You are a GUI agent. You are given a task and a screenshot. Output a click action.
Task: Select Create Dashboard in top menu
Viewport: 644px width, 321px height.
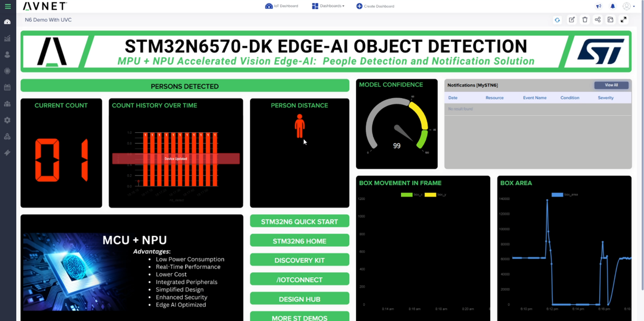tap(375, 6)
